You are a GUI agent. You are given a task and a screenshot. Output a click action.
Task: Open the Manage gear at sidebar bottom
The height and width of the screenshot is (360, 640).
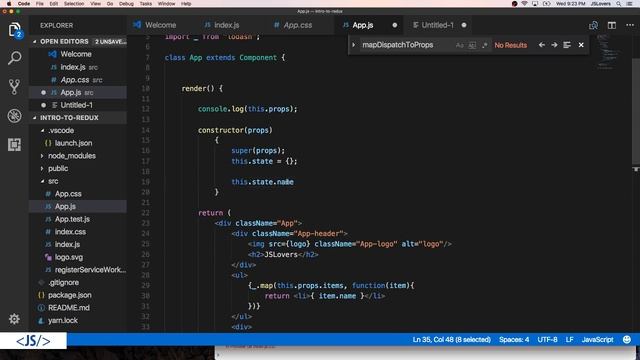tap(14, 319)
